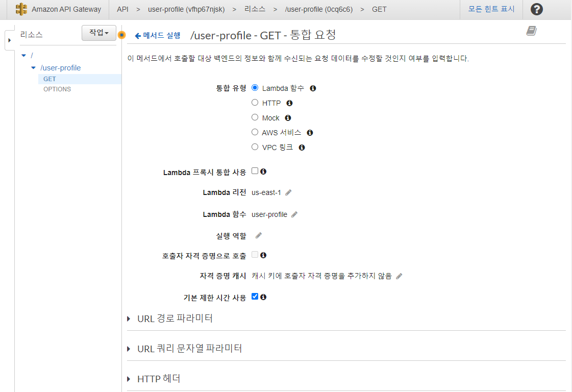Edit Lambda 리전 with pencil icon
Image resolution: width=572 pixels, height=392 pixels.
pos(289,192)
